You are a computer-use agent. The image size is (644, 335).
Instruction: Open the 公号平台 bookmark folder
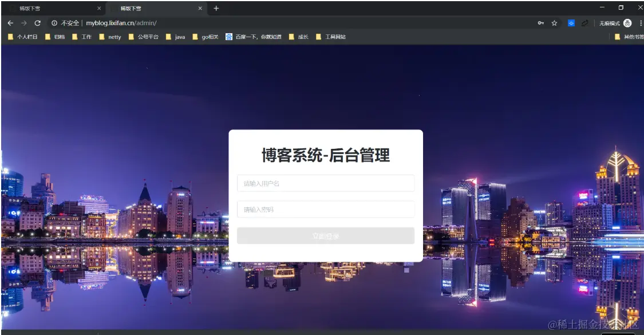[x=143, y=37]
